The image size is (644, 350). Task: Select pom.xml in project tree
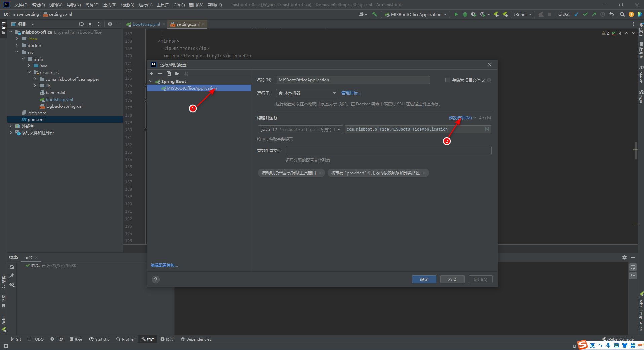pos(36,119)
